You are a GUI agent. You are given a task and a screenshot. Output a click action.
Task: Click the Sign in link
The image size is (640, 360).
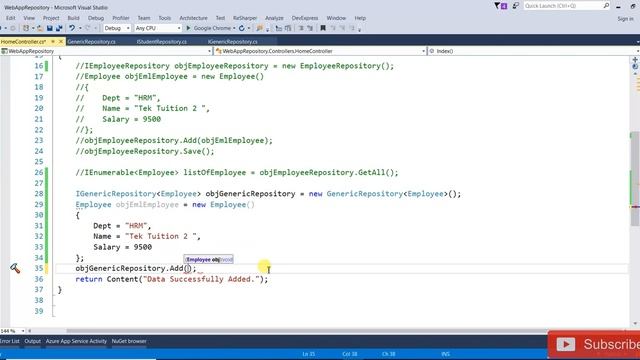(x=626, y=19)
